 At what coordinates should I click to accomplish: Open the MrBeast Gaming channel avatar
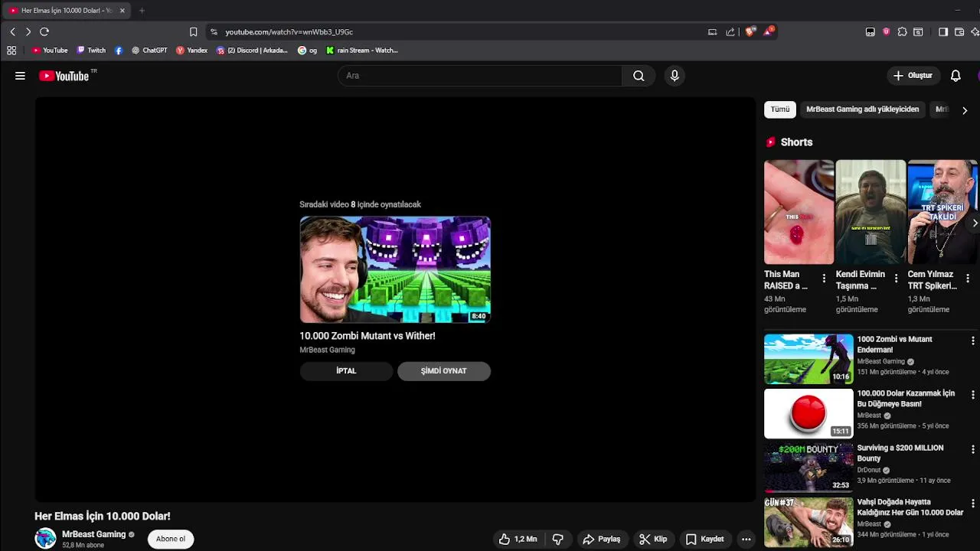click(x=45, y=539)
